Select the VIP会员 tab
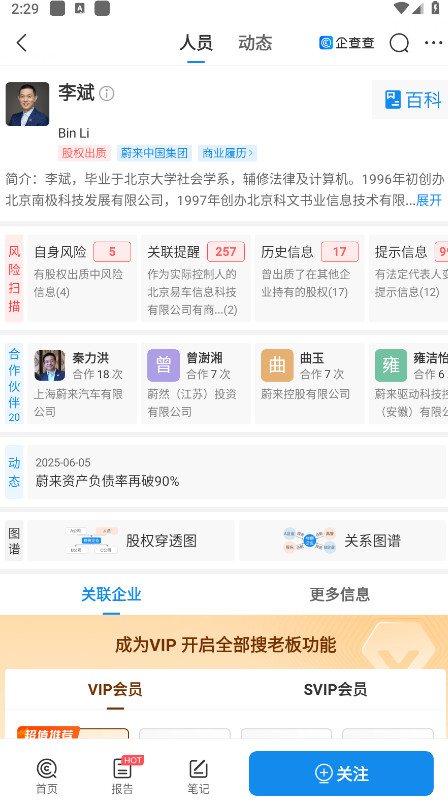Viewport: 448px width, 804px height. click(115, 690)
